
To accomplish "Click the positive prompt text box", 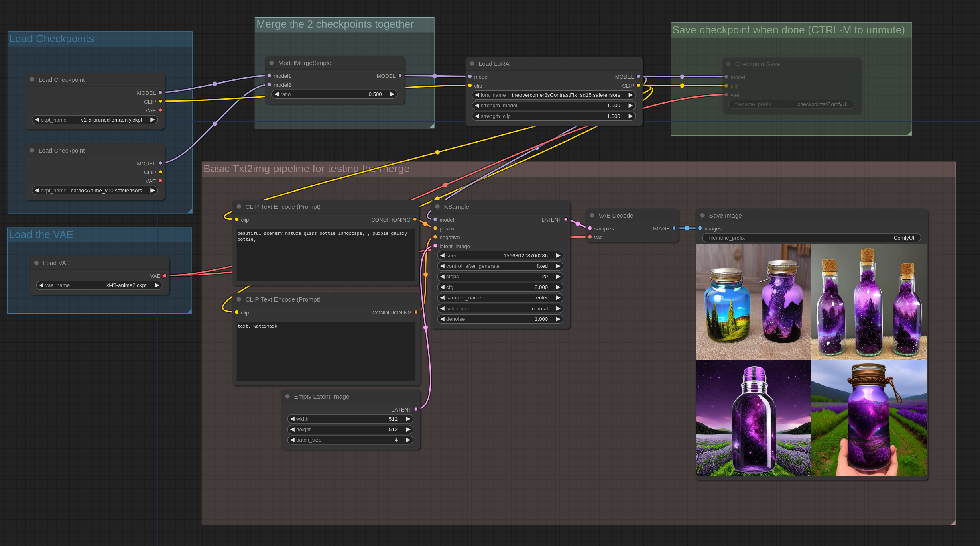I will [x=325, y=255].
